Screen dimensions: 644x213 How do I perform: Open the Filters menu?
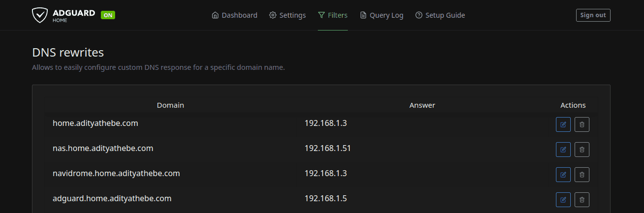[333, 15]
